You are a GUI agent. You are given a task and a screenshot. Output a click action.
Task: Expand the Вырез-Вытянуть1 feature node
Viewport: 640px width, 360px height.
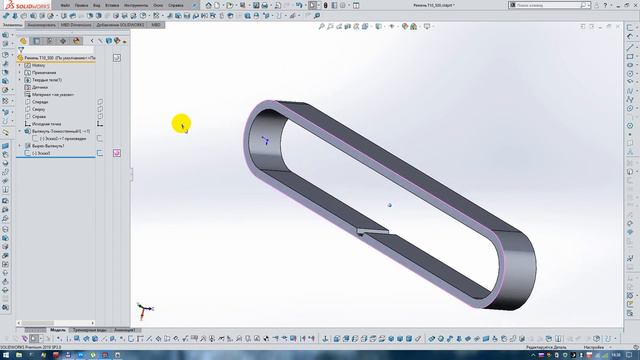(x=20, y=146)
